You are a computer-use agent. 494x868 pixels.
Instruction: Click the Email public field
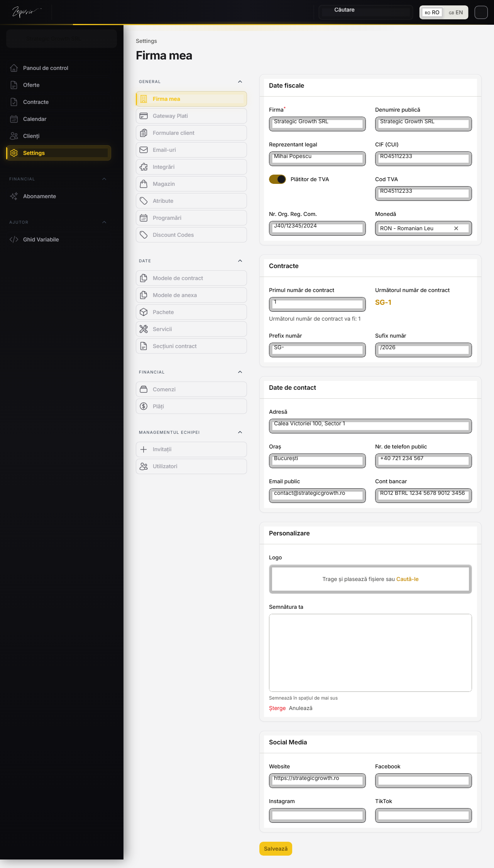[x=317, y=496]
